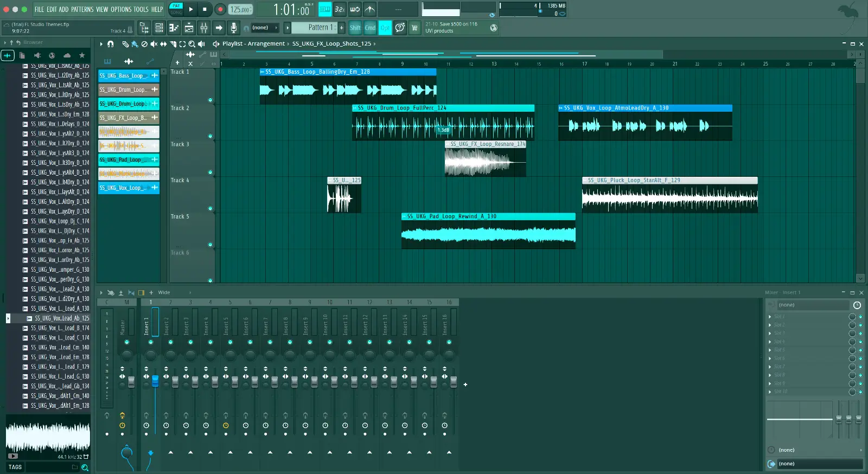Screen dimensions: 868x474
Task: Open the (none) channel selector dropdown
Action: [265, 28]
